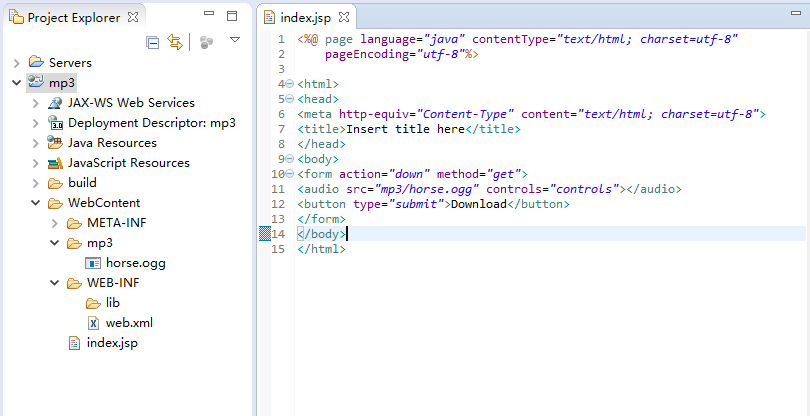
Task: Click the 'Download' button text in code
Action: tap(479, 204)
